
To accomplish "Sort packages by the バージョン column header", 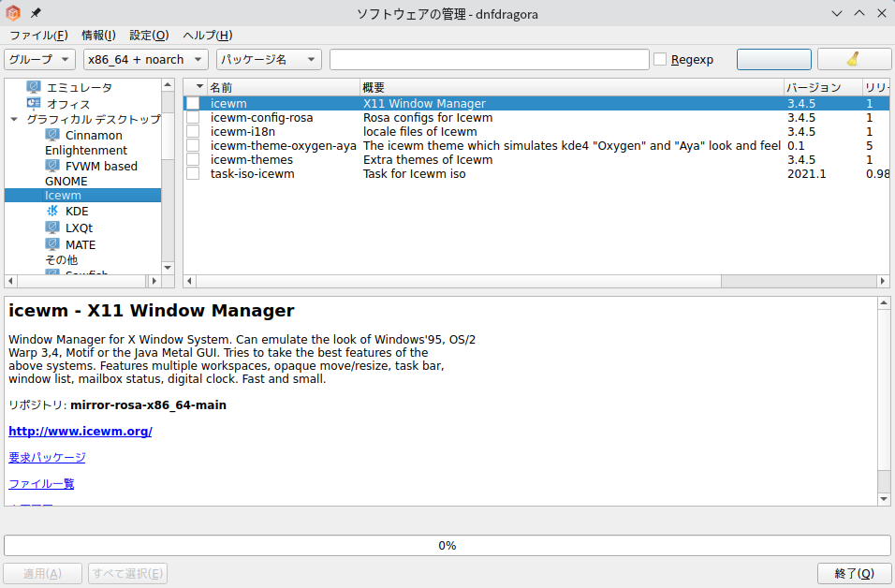I will (x=823, y=87).
